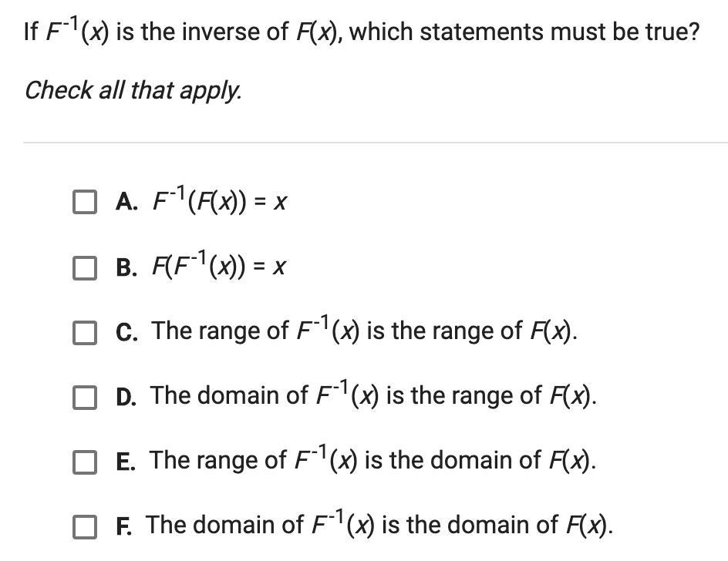Image resolution: width=728 pixels, height=561 pixels.
Task: Select statement: range of F⁻¹ is domain of F
Action: [x=372, y=460]
